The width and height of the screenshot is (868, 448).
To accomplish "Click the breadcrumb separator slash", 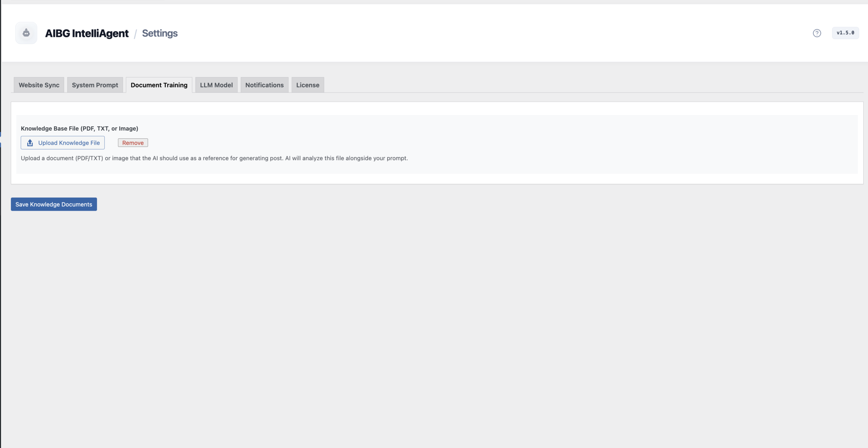I will [136, 33].
